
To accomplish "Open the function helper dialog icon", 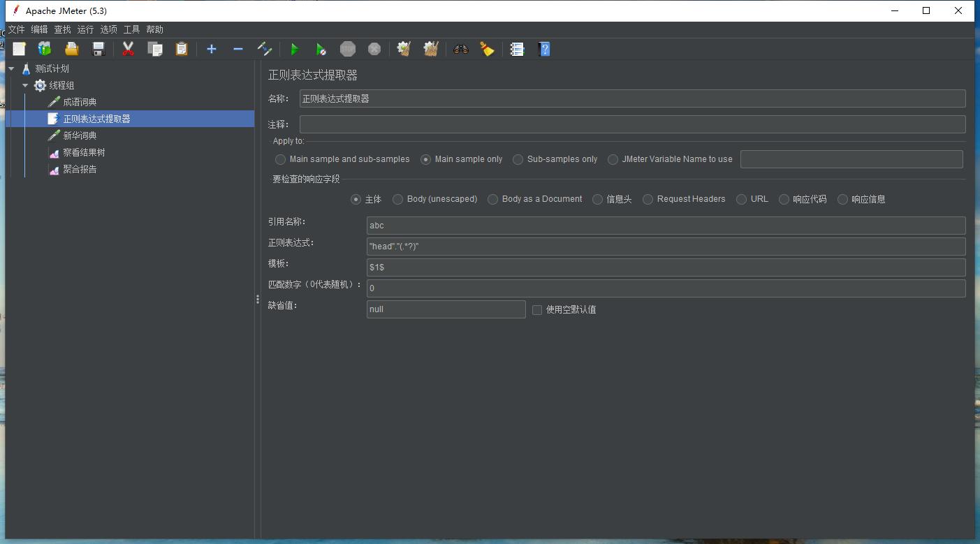I will click(x=517, y=49).
